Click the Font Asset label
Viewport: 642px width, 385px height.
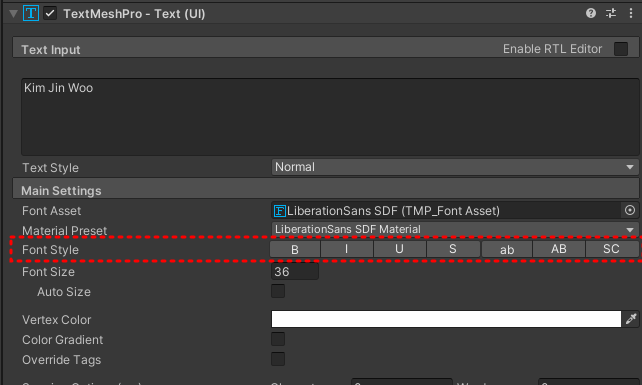(52, 211)
